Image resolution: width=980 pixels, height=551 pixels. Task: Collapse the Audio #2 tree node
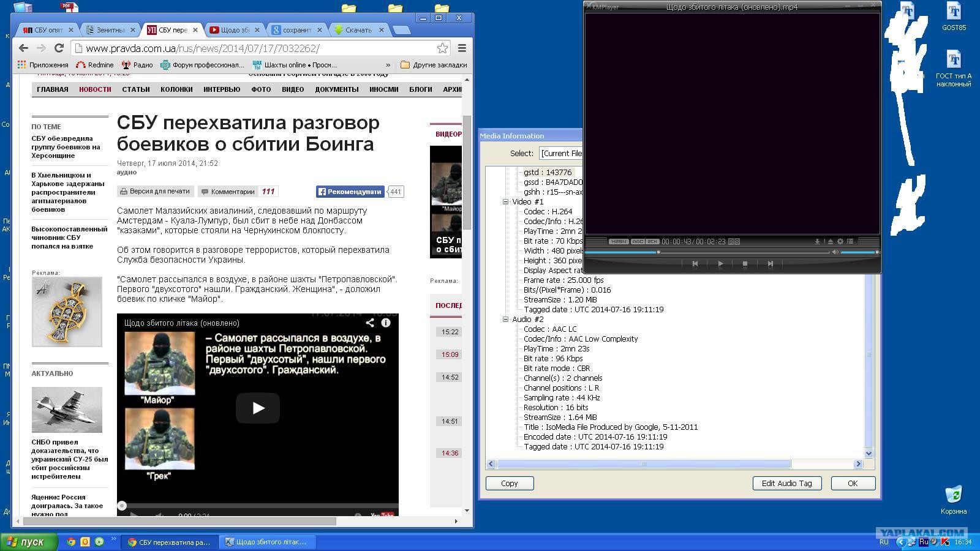click(x=506, y=319)
